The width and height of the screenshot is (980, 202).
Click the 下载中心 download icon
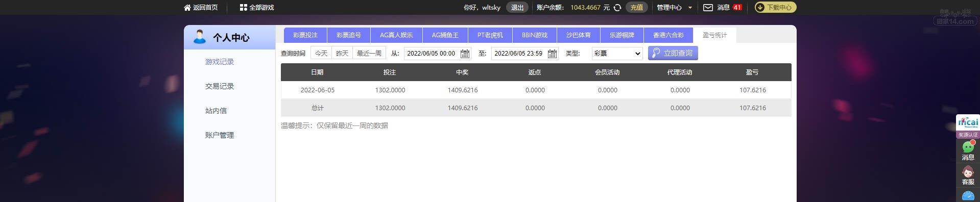pyautogui.click(x=760, y=8)
